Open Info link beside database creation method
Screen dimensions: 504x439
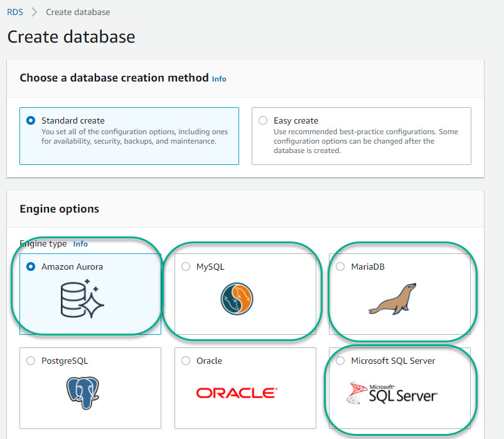click(x=219, y=79)
